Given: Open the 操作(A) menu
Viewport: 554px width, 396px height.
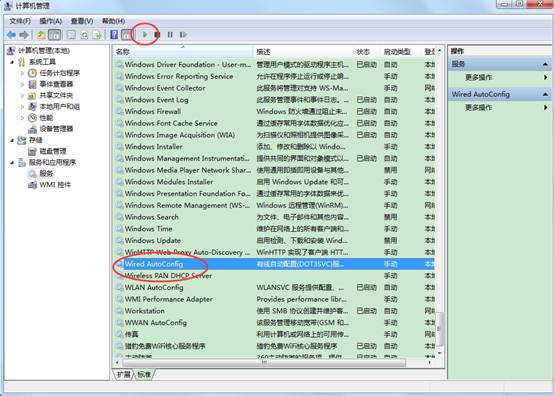Looking at the screenshot, I should click(x=51, y=21).
